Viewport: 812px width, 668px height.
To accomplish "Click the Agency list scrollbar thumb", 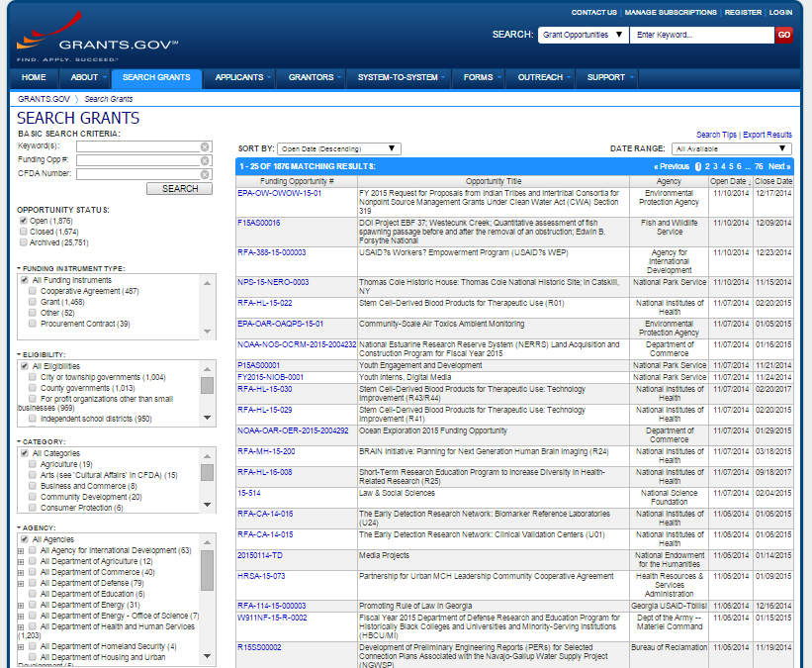I will coord(207,569).
